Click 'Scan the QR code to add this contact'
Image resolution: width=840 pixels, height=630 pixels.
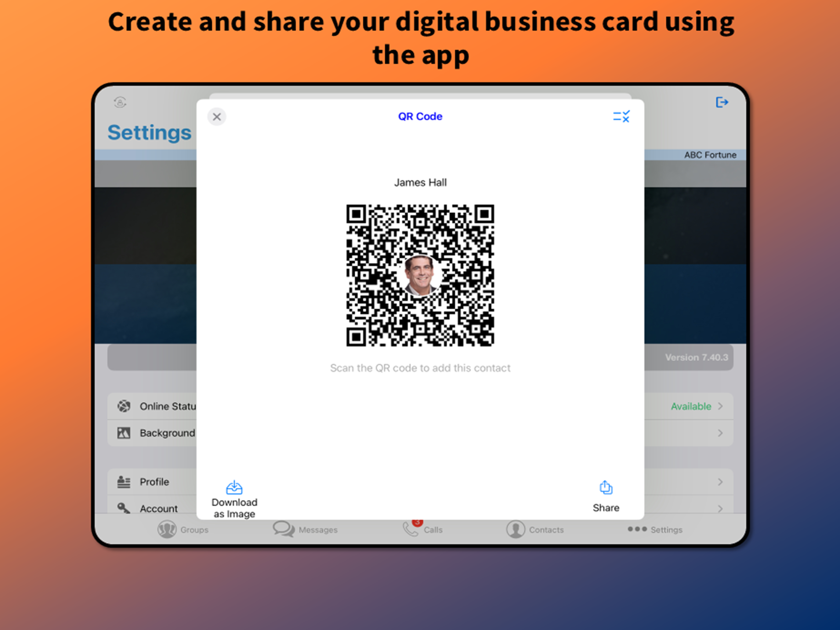(x=420, y=368)
